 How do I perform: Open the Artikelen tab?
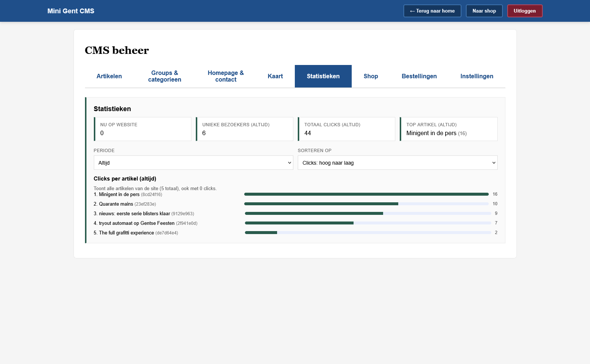point(109,76)
